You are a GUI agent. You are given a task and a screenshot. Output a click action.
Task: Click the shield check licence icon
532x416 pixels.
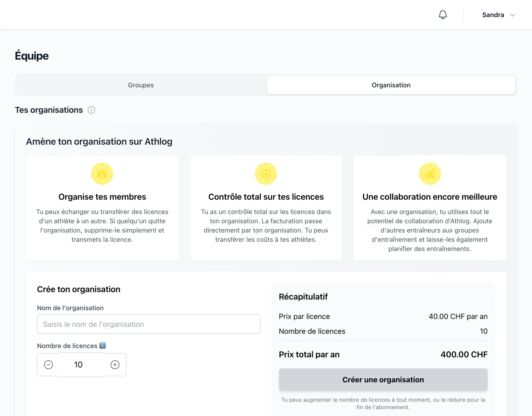[x=266, y=174]
